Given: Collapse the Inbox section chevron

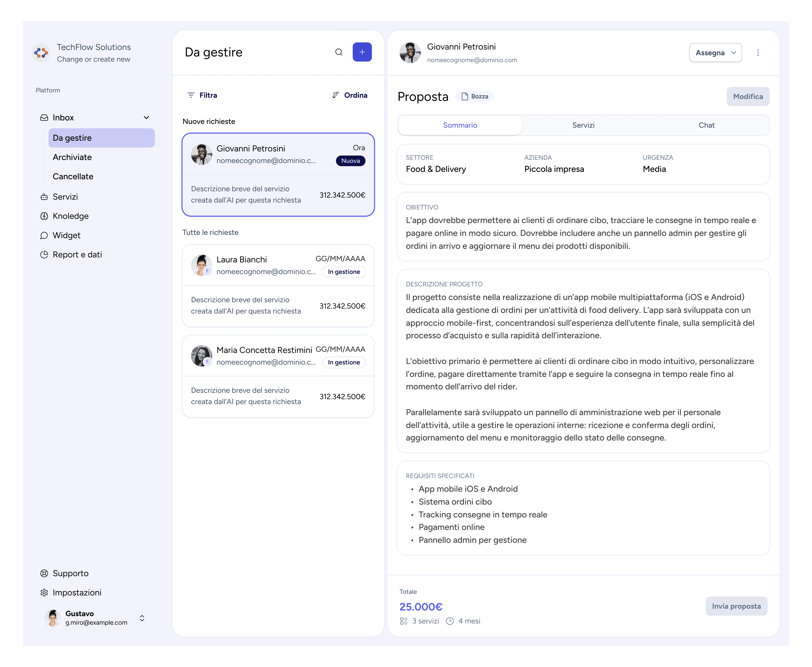Looking at the screenshot, I should 146,118.
